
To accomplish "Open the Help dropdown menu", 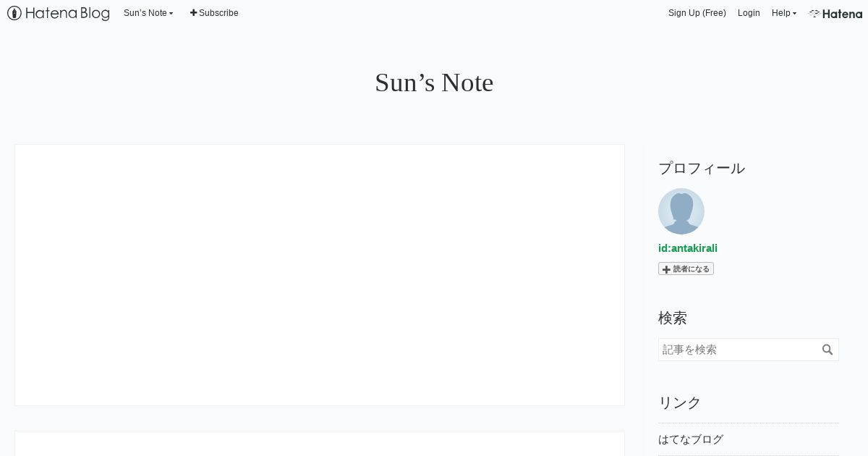I will point(784,13).
